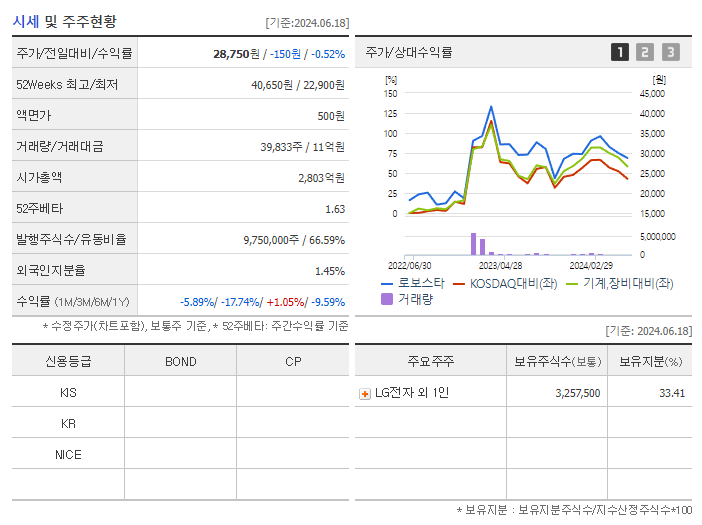This screenshot has width=702, height=525.
Task: Click the 주가/상대수익률 chart title
Action: tap(409, 52)
